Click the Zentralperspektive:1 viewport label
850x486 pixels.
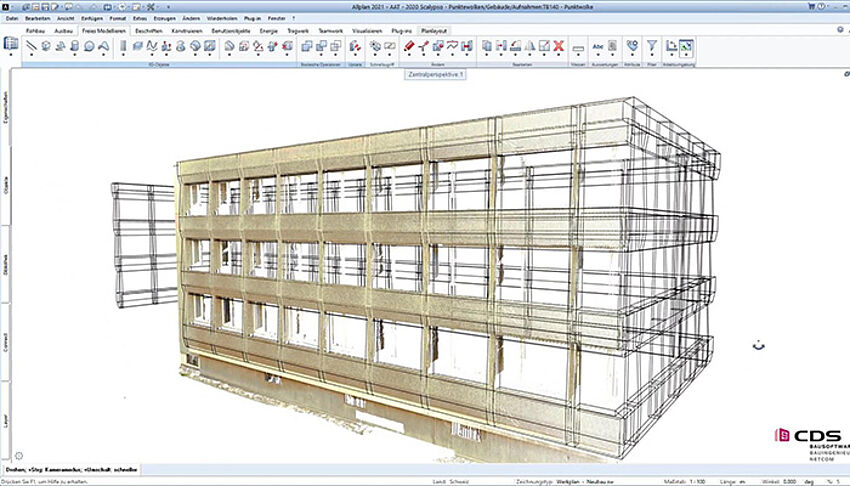(437, 75)
